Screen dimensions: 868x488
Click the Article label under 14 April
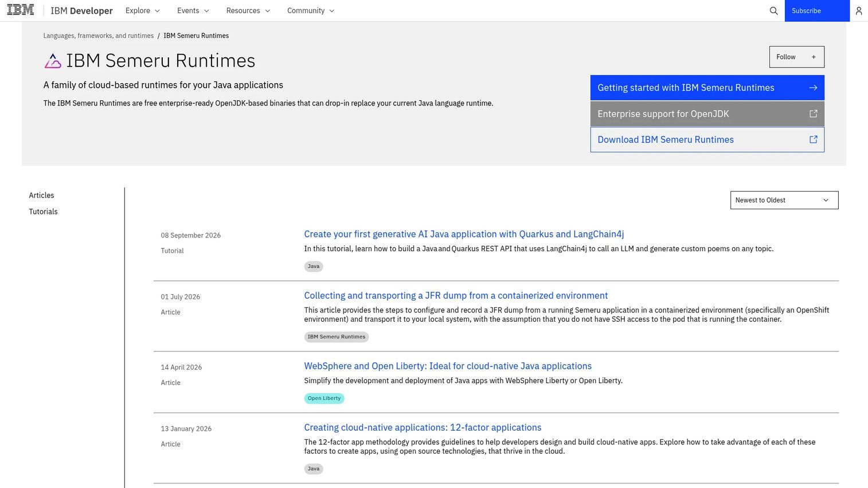(170, 382)
